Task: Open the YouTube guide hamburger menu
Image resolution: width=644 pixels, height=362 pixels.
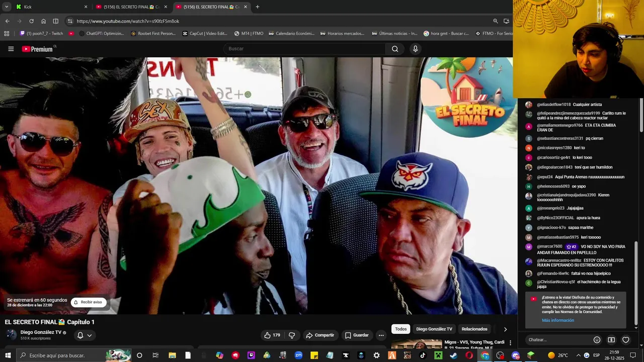Action: pyautogui.click(x=11, y=49)
